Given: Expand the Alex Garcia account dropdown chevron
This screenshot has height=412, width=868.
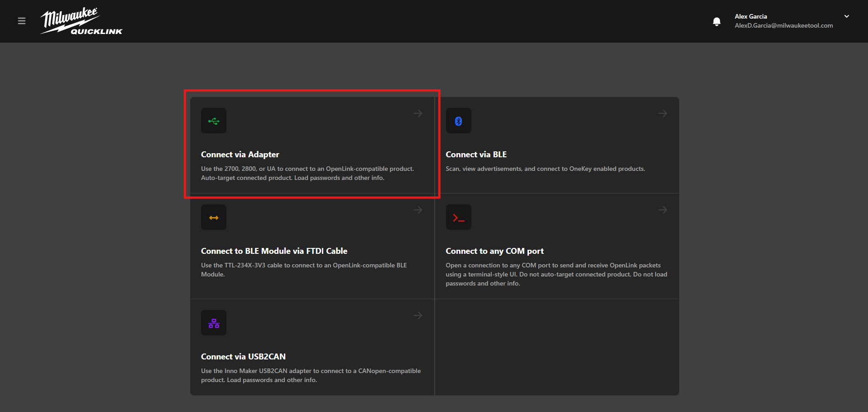Looking at the screenshot, I should (x=847, y=16).
